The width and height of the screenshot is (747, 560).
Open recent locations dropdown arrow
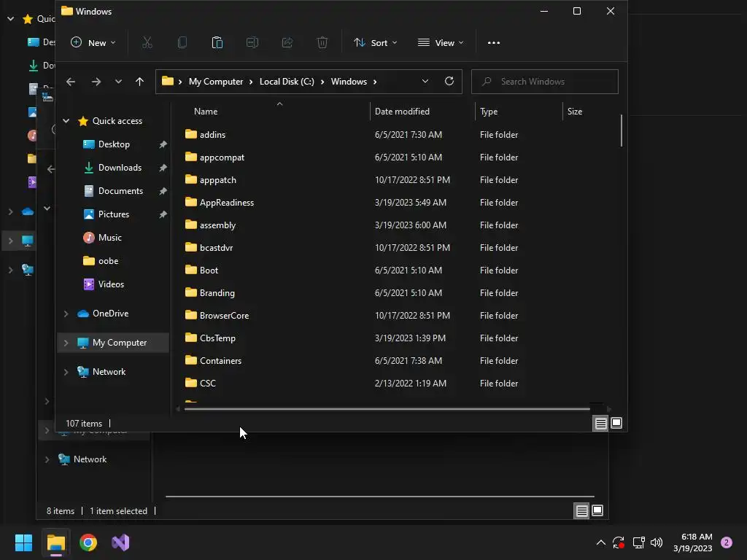[x=118, y=82]
